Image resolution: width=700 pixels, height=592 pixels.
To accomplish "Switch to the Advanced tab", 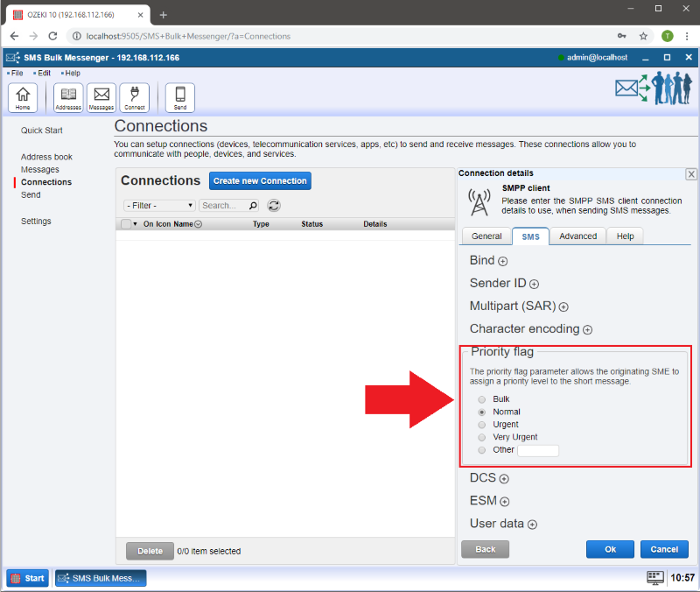I will pos(577,236).
